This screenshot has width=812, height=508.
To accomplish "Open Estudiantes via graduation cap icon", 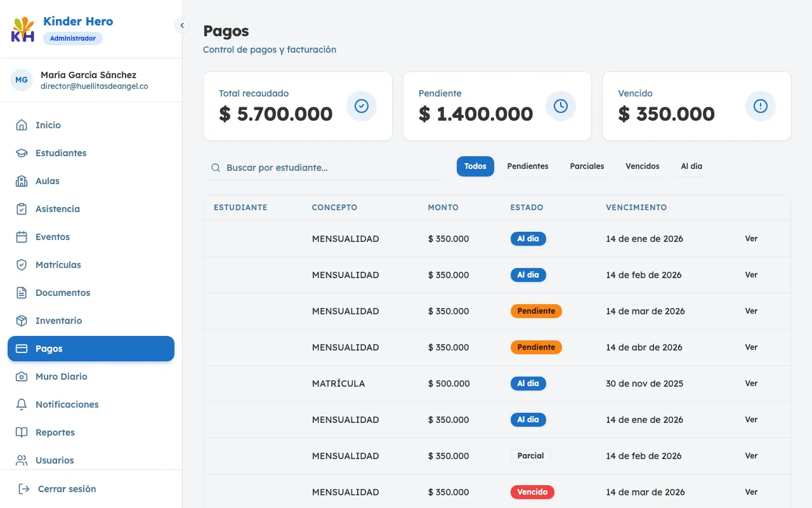I will (x=22, y=153).
